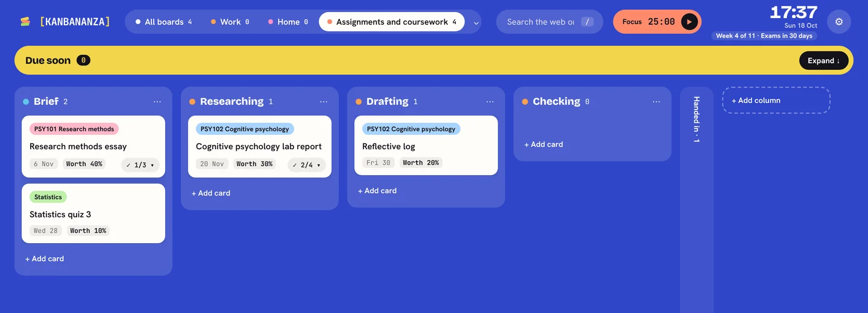Viewport: 868px width, 313px height.
Task: Open the Reflective log card
Action: tap(426, 146)
